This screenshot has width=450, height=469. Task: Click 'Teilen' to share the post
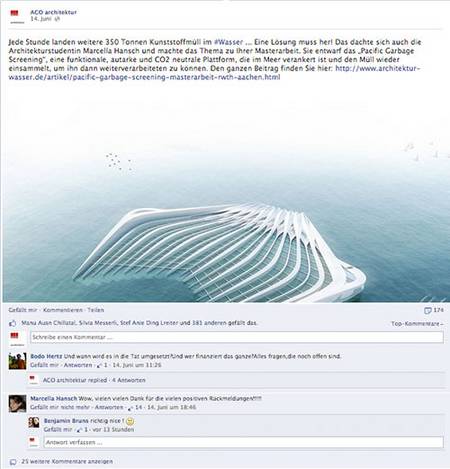(x=96, y=310)
